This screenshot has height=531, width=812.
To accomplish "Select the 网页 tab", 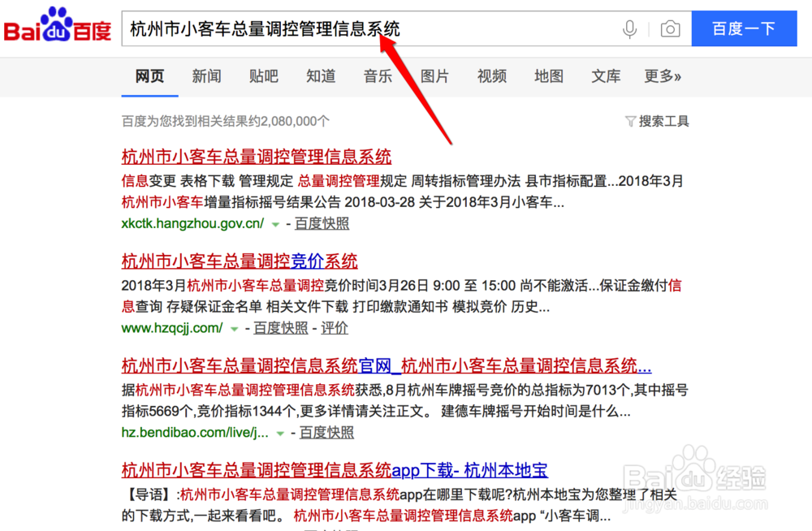I will tap(149, 76).
